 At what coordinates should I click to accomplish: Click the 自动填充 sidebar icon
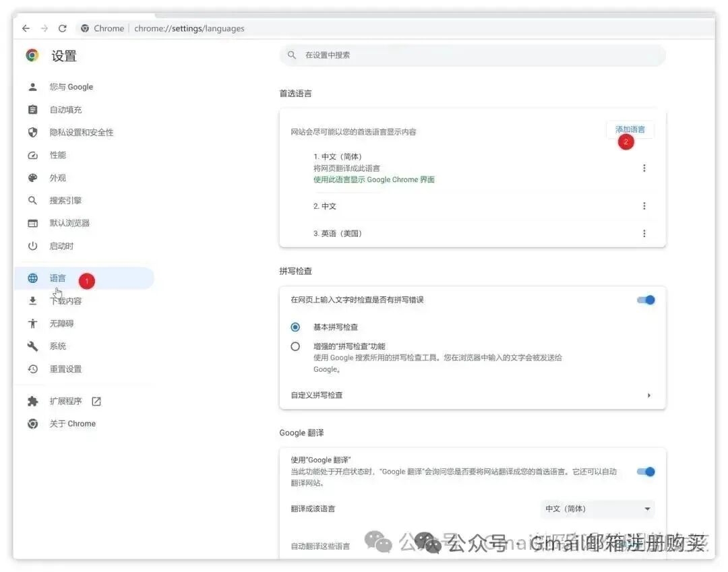click(x=33, y=109)
